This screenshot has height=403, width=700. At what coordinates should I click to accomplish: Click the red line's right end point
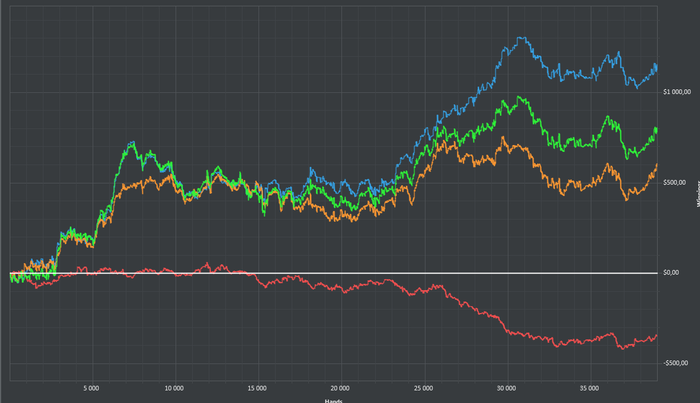[x=657, y=336]
